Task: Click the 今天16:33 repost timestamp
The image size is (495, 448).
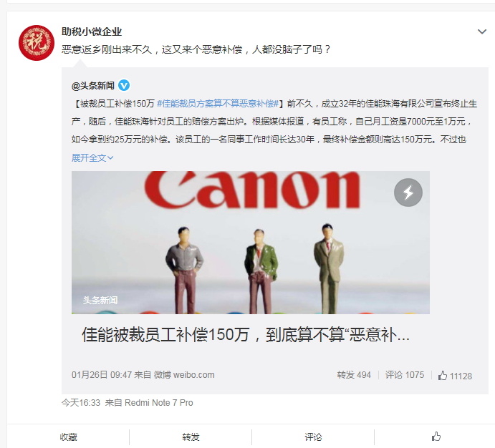Action: [81, 403]
